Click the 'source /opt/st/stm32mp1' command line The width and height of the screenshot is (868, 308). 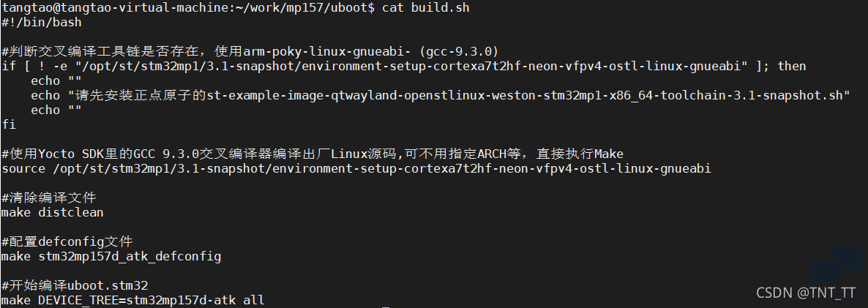[356, 168]
